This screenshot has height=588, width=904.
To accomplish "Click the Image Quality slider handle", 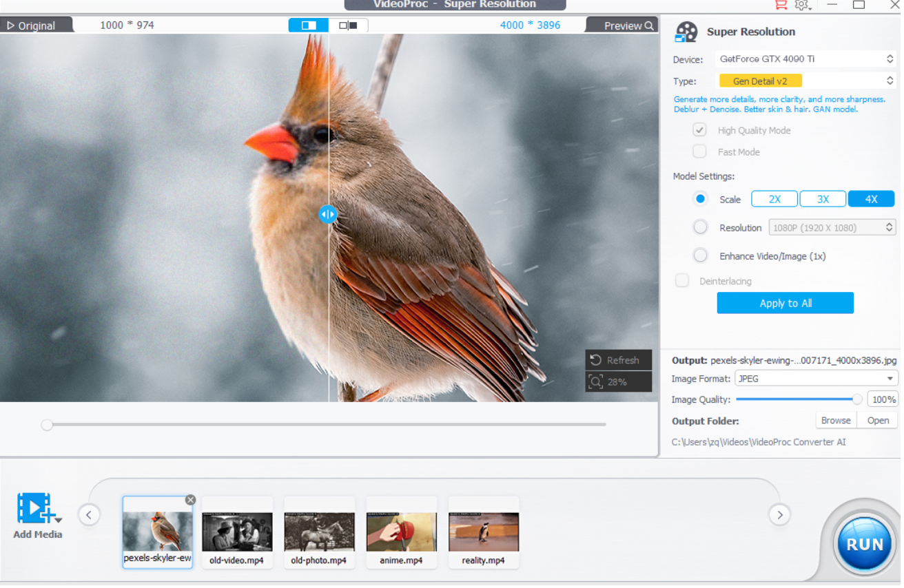I will click(856, 399).
